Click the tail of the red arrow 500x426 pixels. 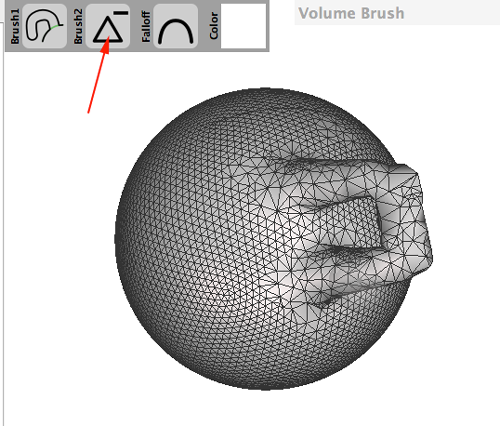[x=89, y=112]
